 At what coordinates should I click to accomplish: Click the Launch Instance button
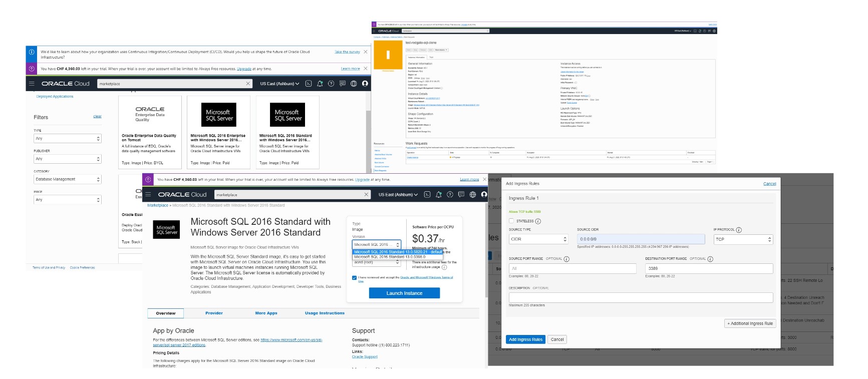pos(404,293)
